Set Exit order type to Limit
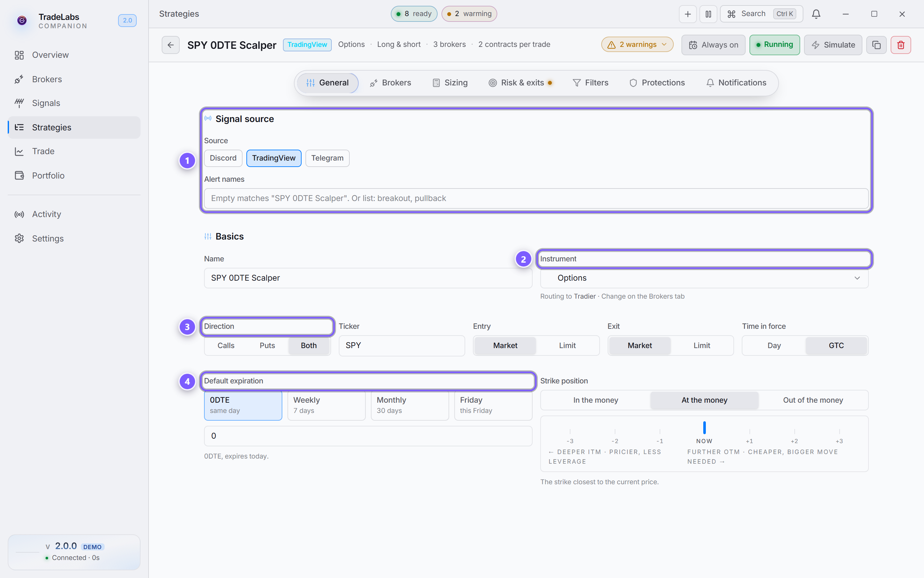The image size is (924, 578). (x=702, y=345)
